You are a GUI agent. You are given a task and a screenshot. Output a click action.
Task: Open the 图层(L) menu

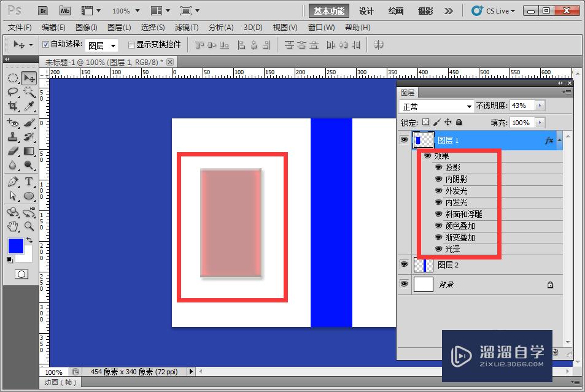click(x=119, y=28)
